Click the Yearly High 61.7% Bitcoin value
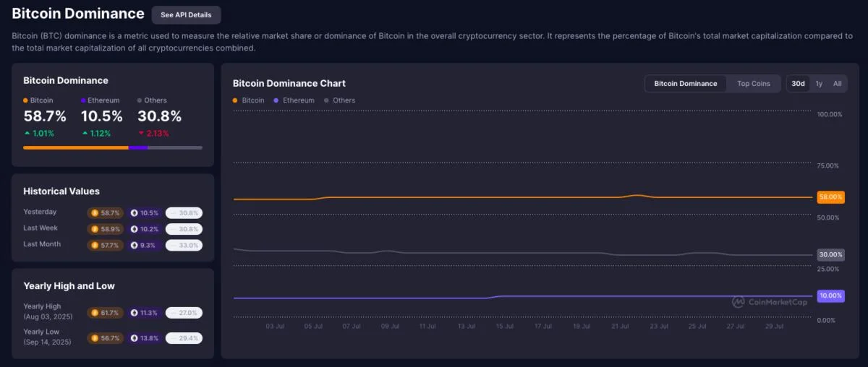The height and width of the screenshot is (367, 868). pyautogui.click(x=109, y=313)
